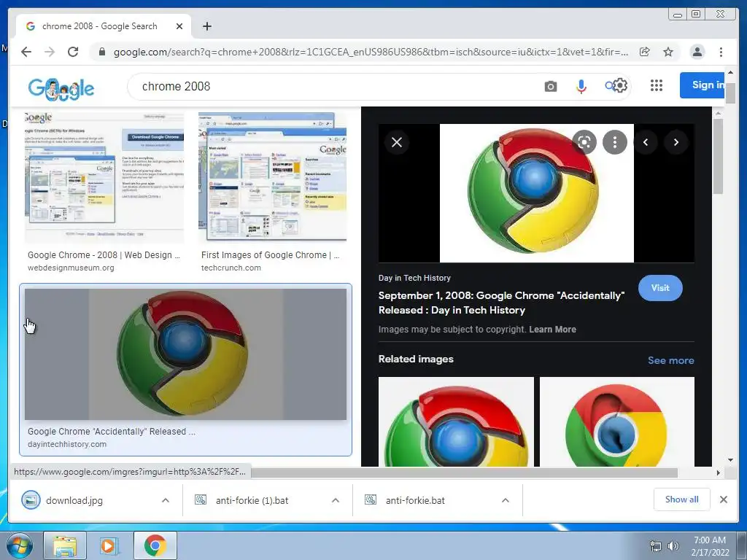
Task: Open the Windows Start menu
Action: pyautogui.click(x=19, y=546)
